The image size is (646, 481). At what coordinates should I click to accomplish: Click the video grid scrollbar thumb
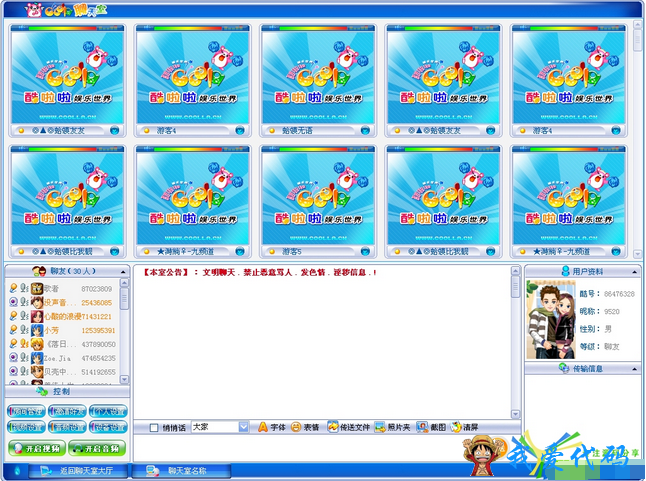[x=637, y=39]
